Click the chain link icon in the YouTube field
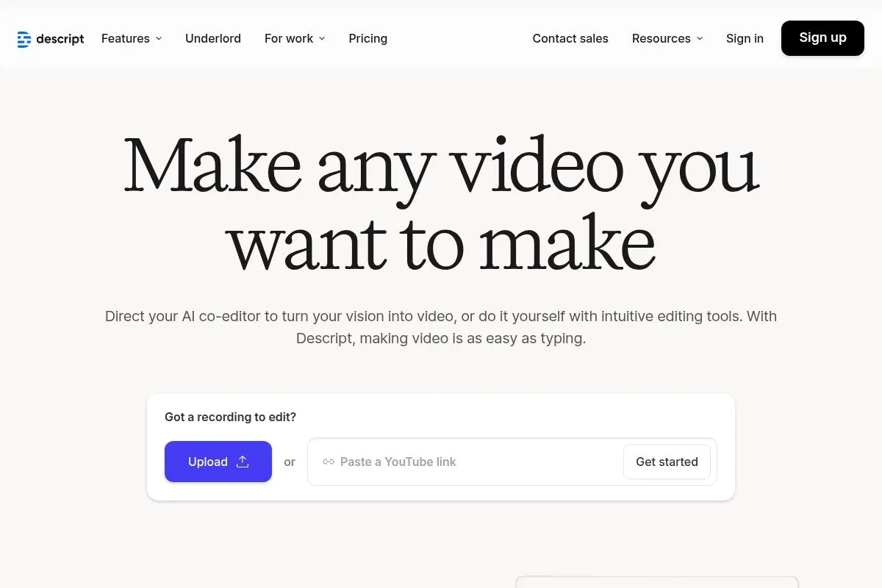This screenshot has width=882, height=588. click(x=329, y=462)
